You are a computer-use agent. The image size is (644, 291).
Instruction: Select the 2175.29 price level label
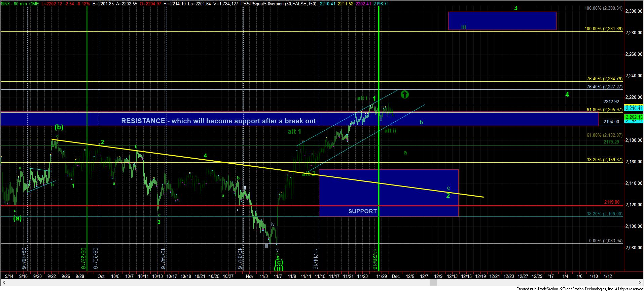click(611, 142)
